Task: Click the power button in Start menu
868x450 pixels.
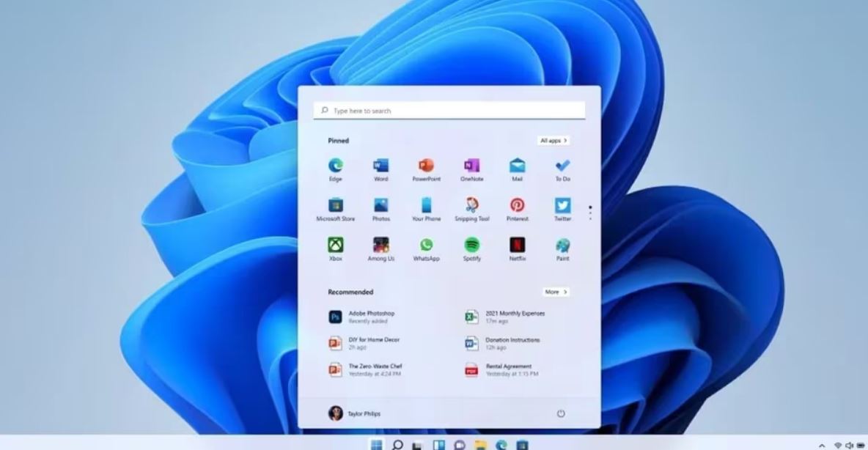Action: (561, 413)
